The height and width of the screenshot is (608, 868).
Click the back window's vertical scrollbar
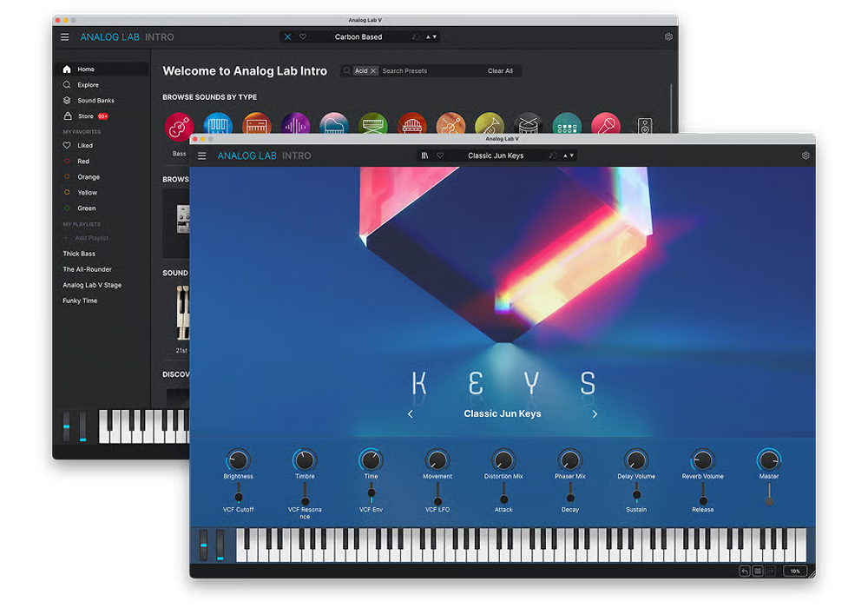pyautogui.click(x=671, y=108)
